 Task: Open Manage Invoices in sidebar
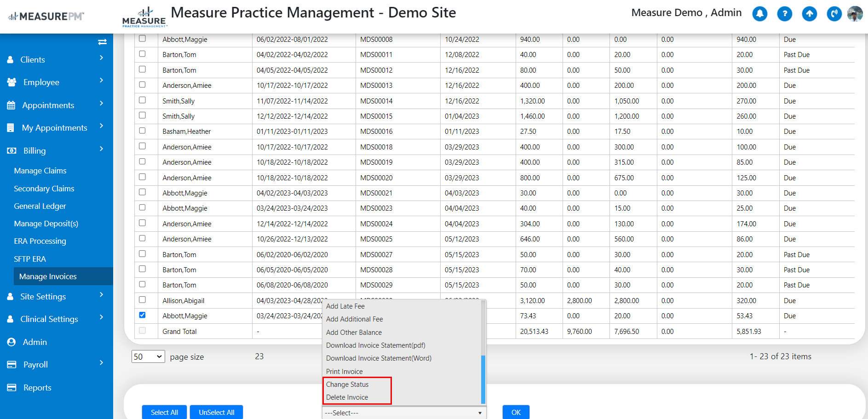(63, 276)
